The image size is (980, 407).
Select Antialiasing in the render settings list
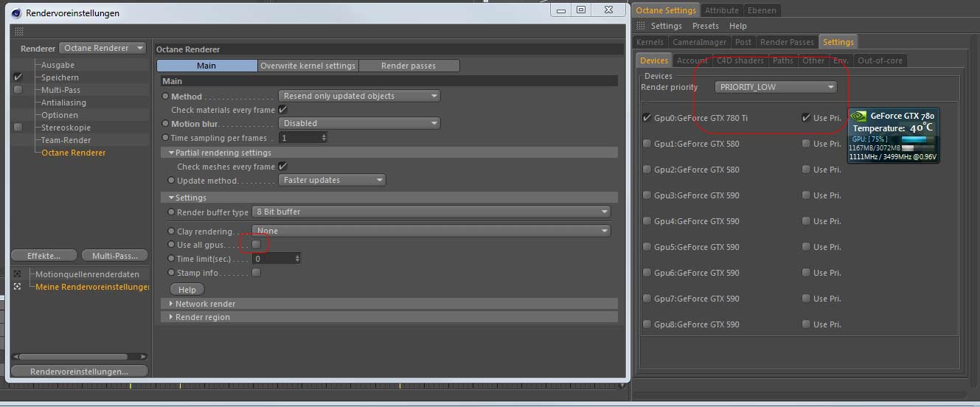coord(63,102)
